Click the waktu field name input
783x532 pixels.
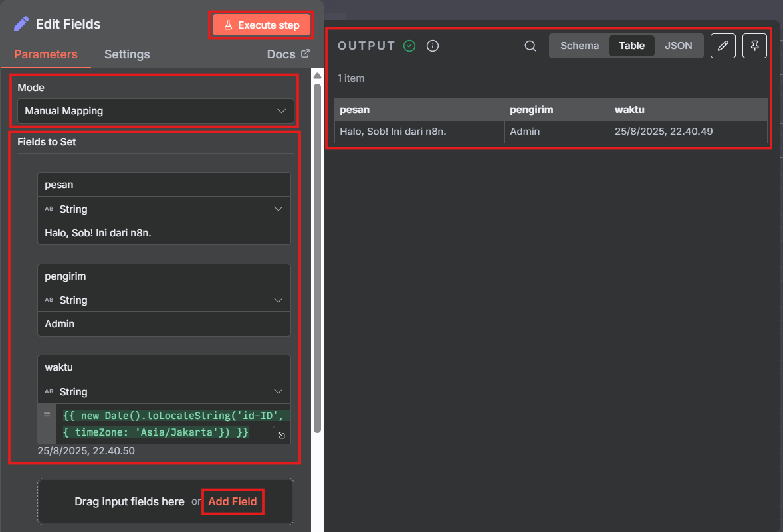click(164, 367)
